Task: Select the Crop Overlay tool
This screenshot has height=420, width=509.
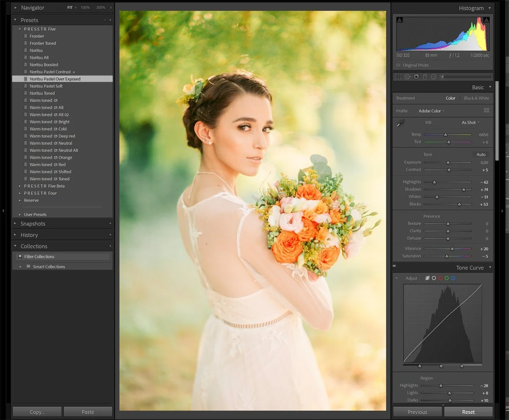Action: [x=398, y=76]
